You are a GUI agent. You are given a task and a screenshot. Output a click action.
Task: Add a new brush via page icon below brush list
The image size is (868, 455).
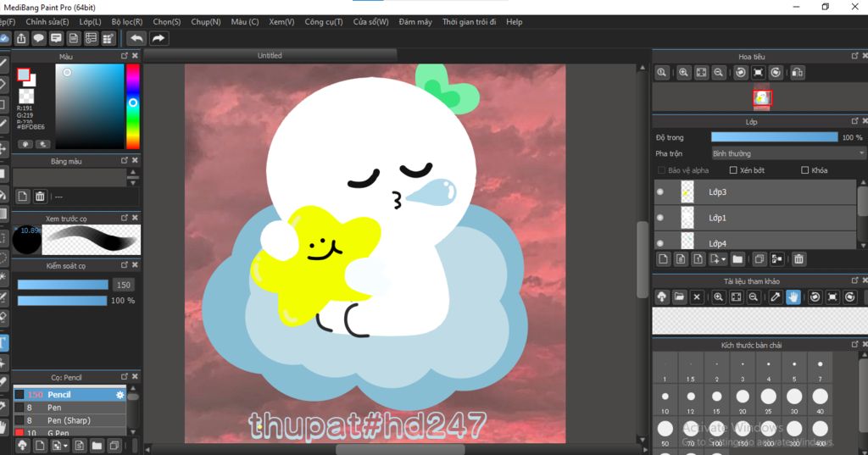(x=40, y=446)
